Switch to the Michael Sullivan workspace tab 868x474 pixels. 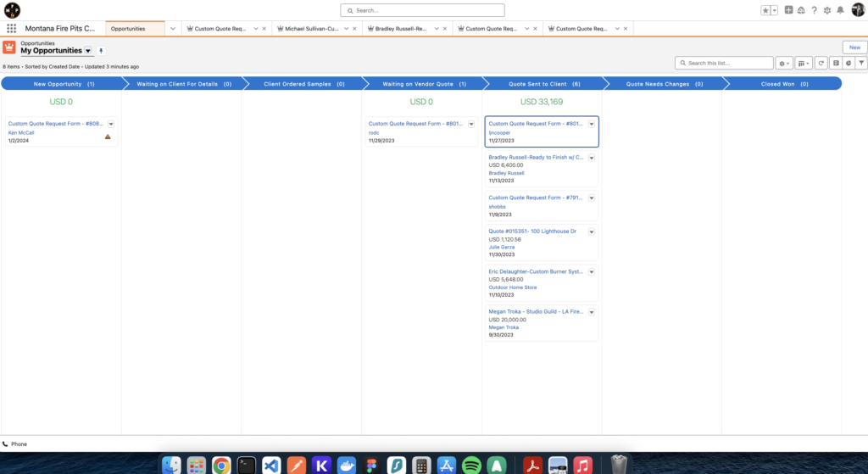pyautogui.click(x=312, y=29)
